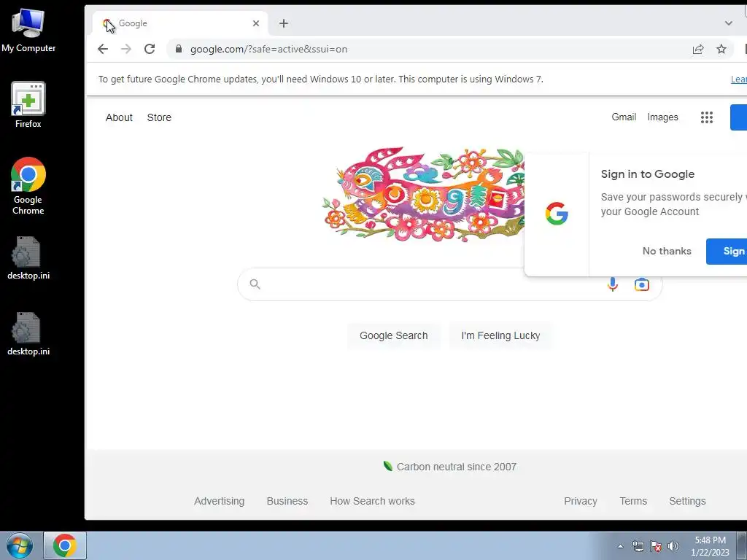Expand the tab search chevron
747x560 pixels.
[729, 23]
